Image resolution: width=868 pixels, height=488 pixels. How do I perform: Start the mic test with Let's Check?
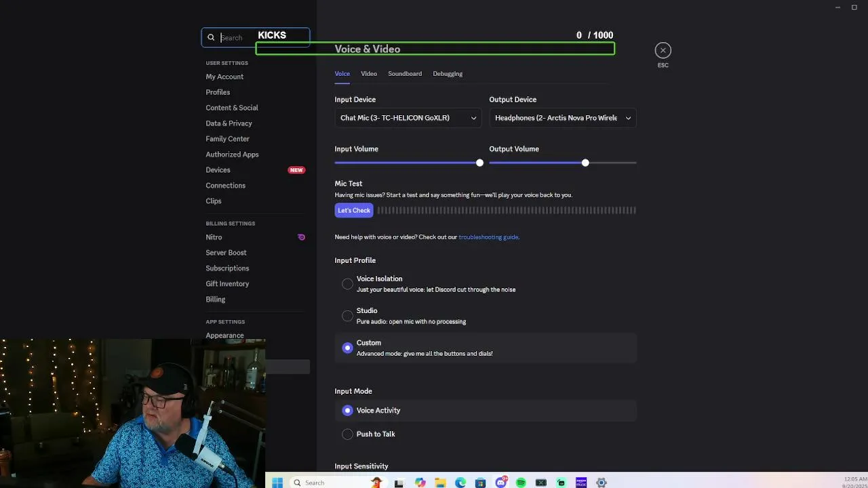coord(354,210)
